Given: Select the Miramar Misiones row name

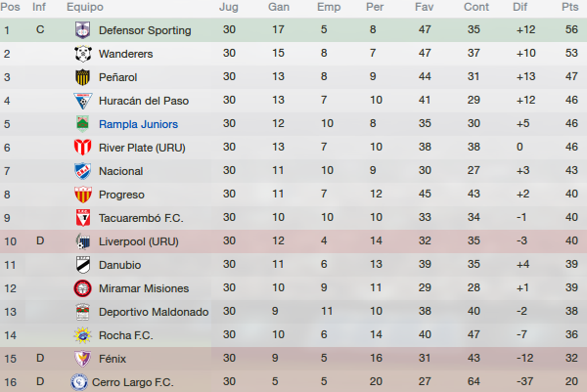Looking at the screenshot, I should coord(144,288).
